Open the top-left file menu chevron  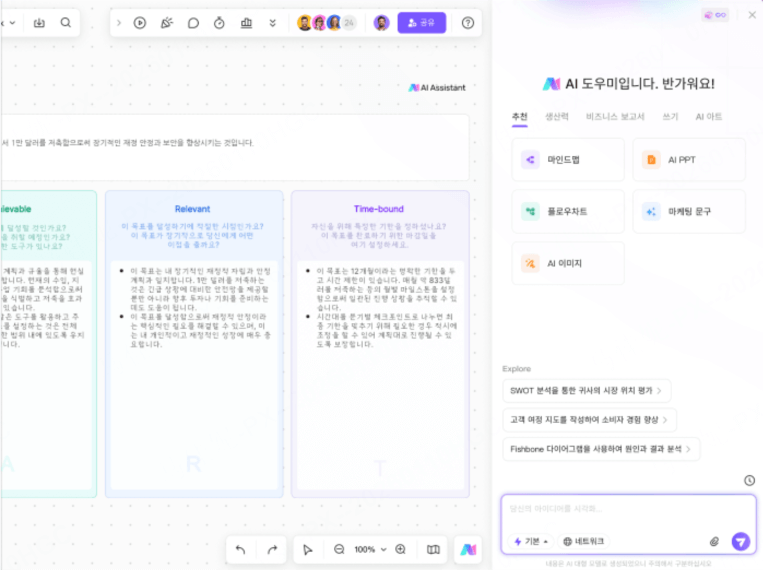tap(12, 22)
